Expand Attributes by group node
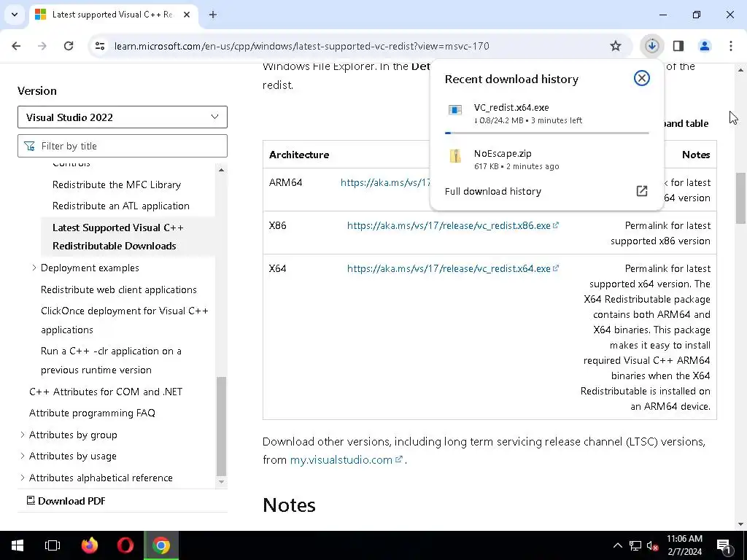Viewport: 747px width, 560px height. point(23,435)
